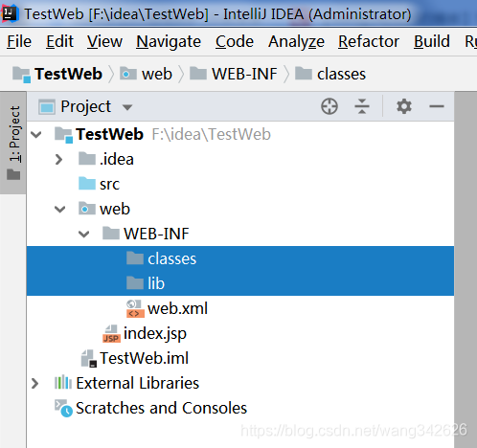Select External Libraries label
This screenshot has height=448, width=477.
[137, 383]
